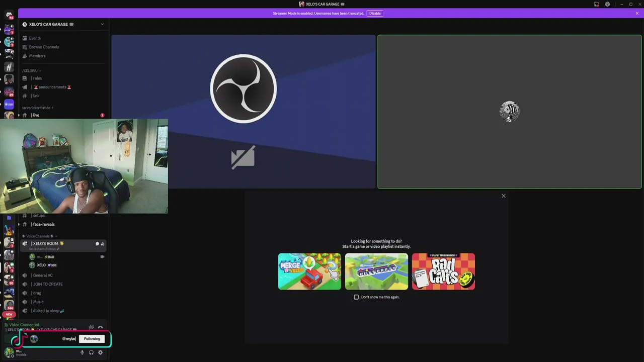Close the activities suggestion panel
Image resolution: width=644 pixels, height=362 pixels.
point(504,196)
